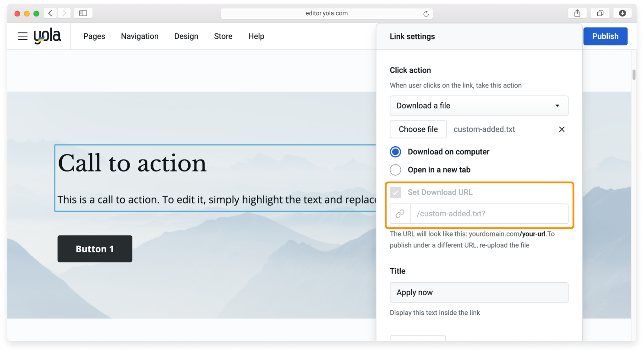The height and width of the screenshot is (352, 644).
Task: Toggle the Safari sidebar icon
Action: pyautogui.click(x=83, y=13)
